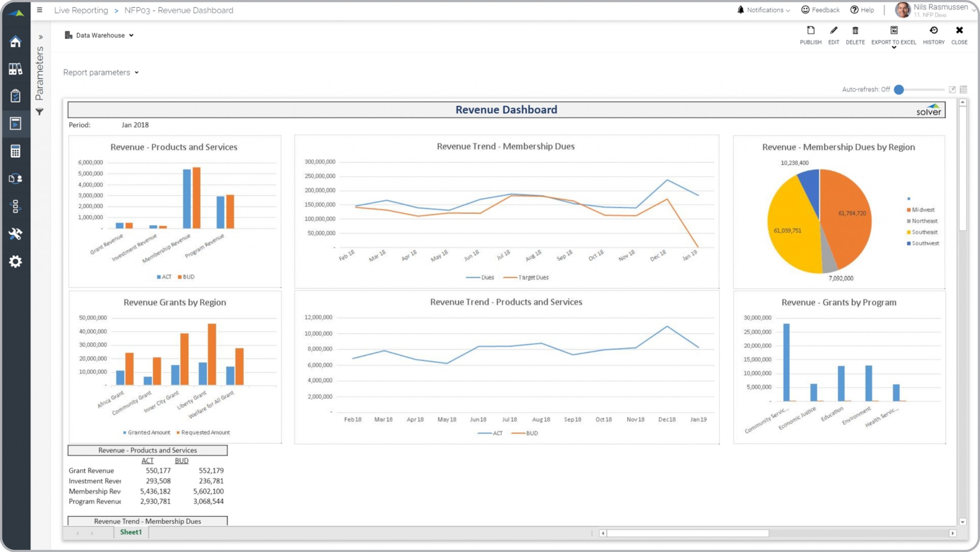980x552 pixels.
Task: Open the Notifications menu
Action: click(764, 10)
